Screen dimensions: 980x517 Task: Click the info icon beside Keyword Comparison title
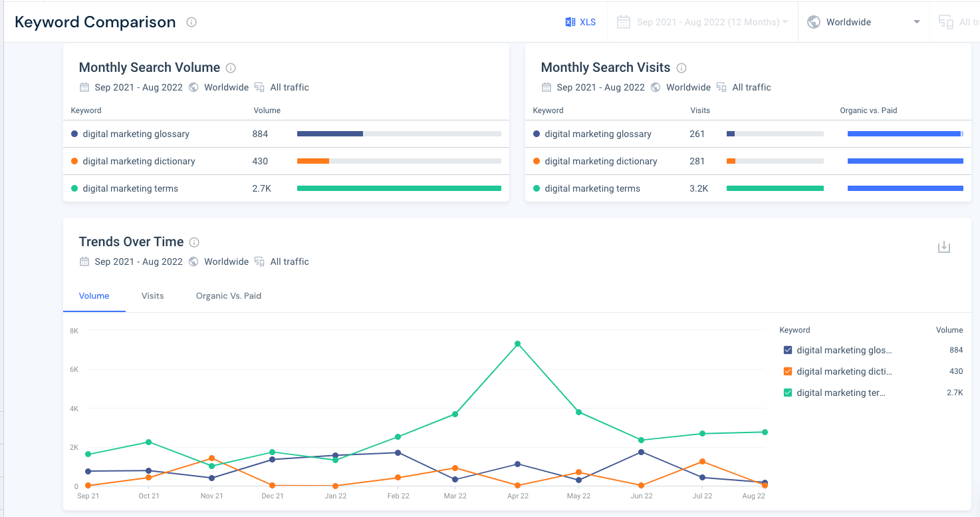(191, 22)
